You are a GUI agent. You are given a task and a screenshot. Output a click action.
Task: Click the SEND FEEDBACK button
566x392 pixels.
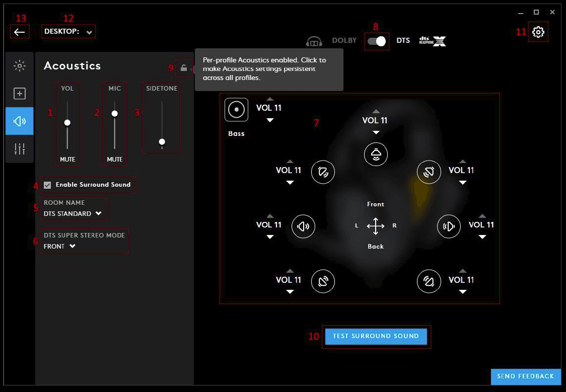pyautogui.click(x=525, y=376)
